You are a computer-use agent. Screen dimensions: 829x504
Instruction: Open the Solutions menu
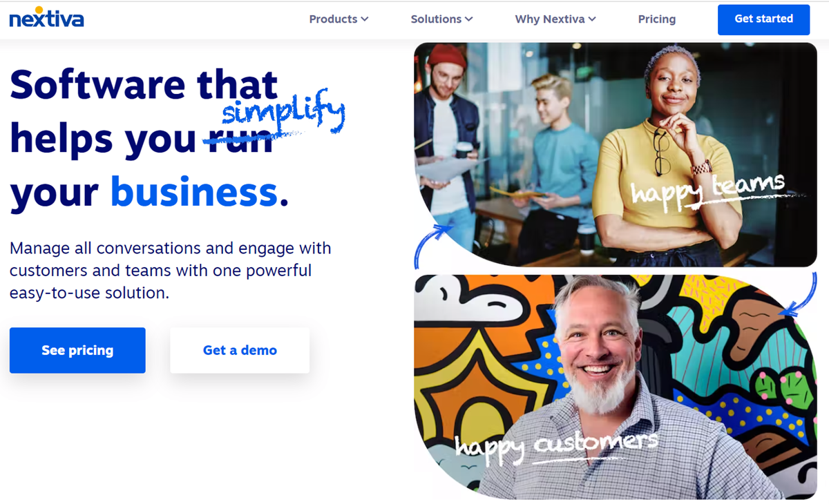pos(441,19)
